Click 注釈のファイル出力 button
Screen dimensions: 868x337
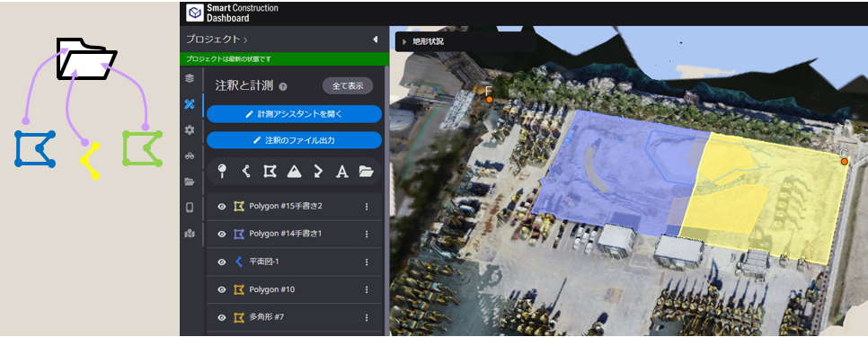coord(295,140)
